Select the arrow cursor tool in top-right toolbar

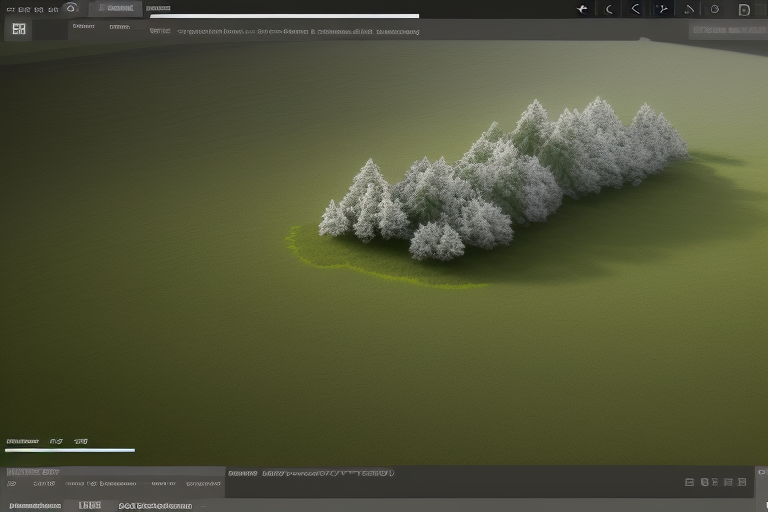(583, 10)
